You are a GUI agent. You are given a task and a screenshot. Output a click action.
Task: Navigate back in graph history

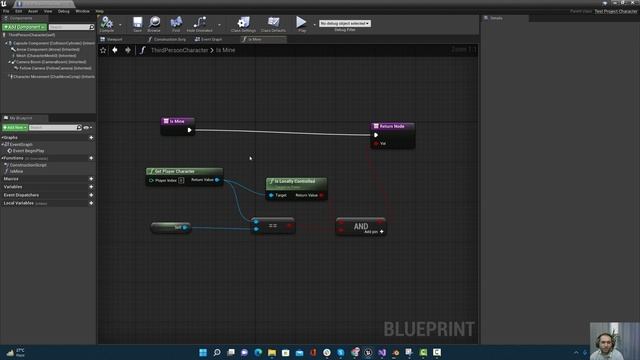115,50
